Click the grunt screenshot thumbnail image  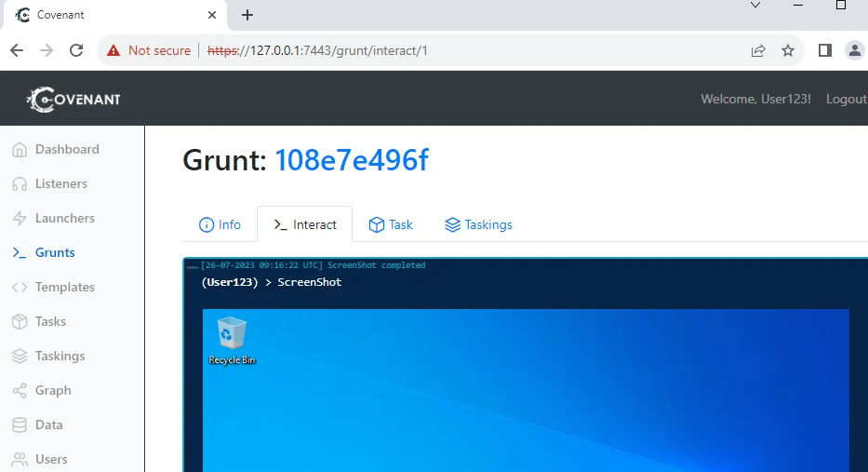[526, 391]
